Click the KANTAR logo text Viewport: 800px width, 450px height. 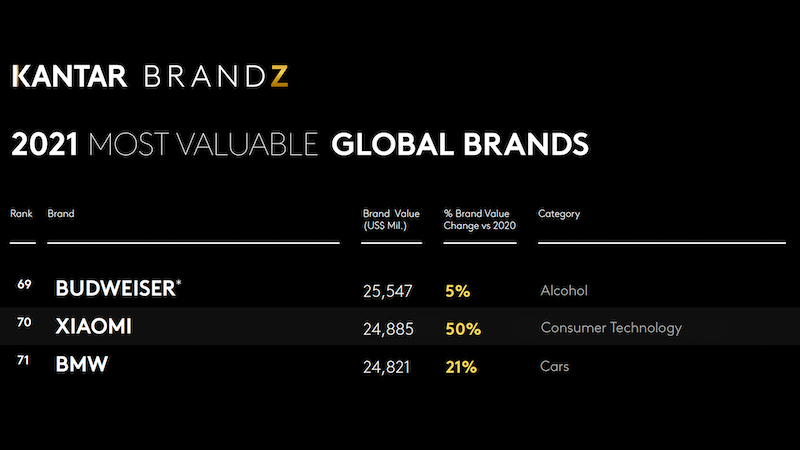point(69,77)
